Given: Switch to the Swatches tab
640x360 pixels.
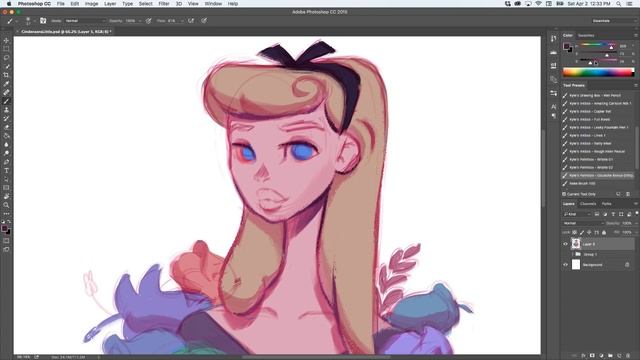Looking at the screenshot, I should 586,36.
